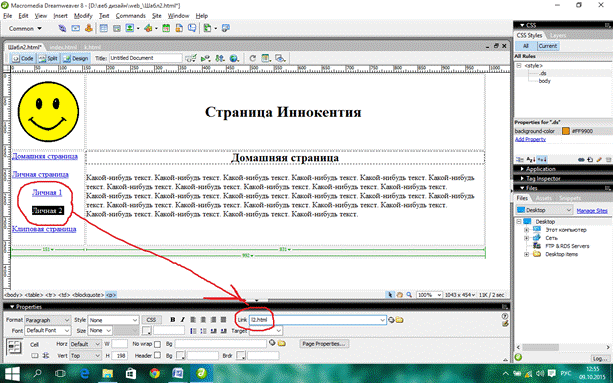Viewport: 613px width, 383px height.
Task: Expand the Tag Inspector panel
Action: point(543,179)
